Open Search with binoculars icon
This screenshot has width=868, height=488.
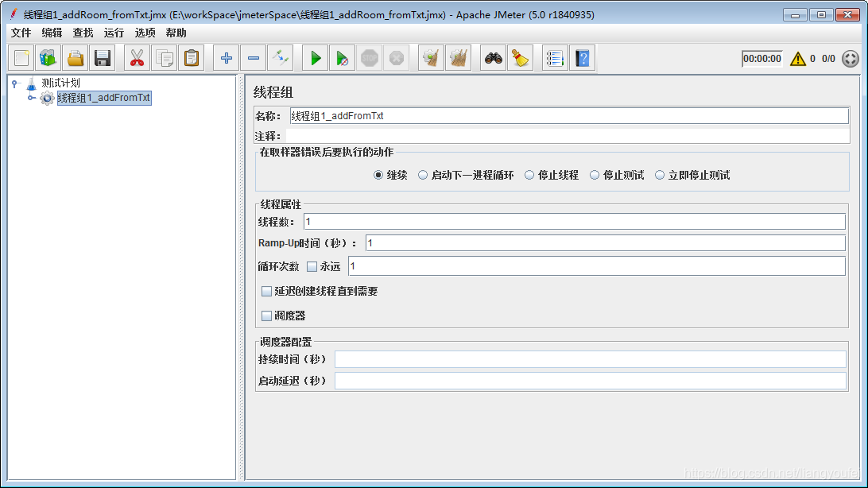494,58
